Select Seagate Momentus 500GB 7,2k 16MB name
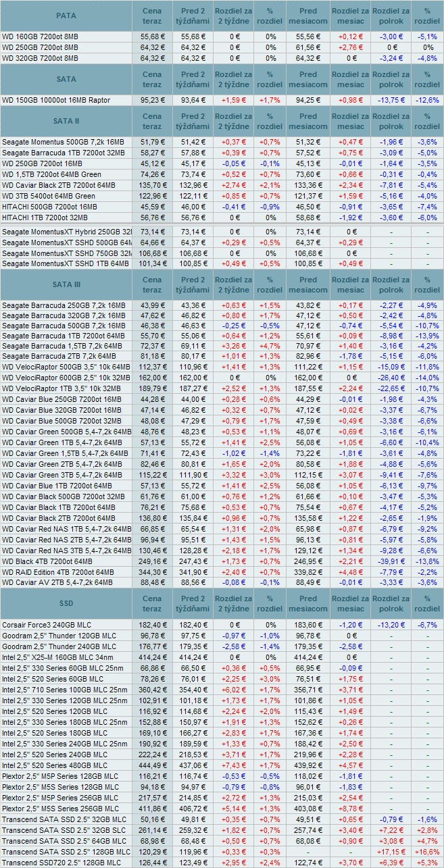 (63, 142)
